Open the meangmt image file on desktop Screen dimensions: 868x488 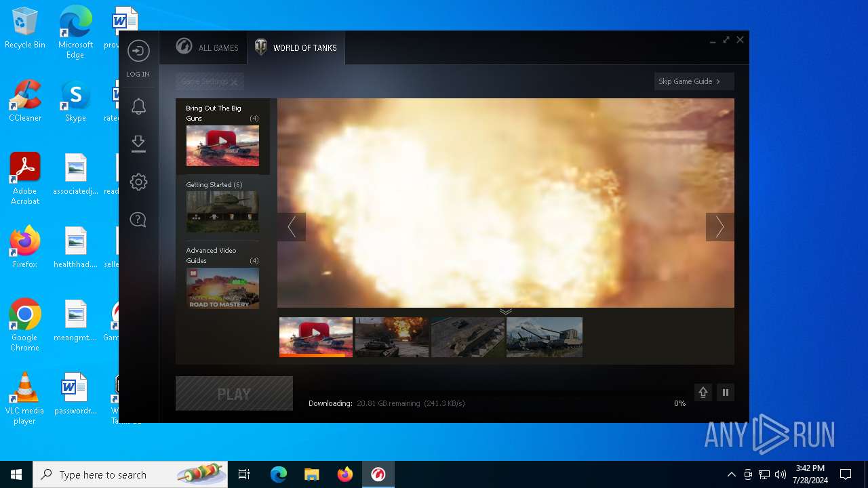click(x=75, y=321)
